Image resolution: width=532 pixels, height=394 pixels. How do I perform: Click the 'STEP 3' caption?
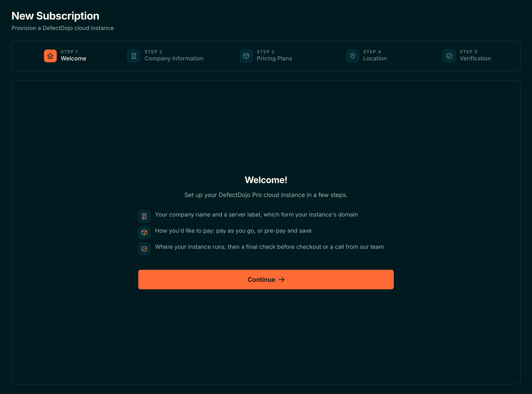tap(265, 52)
